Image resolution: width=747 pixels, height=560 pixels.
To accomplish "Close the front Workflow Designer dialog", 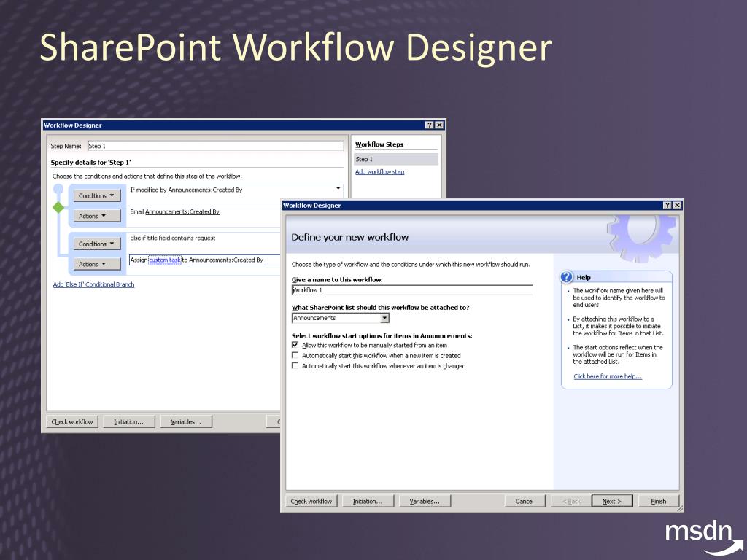I will coord(677,205).
